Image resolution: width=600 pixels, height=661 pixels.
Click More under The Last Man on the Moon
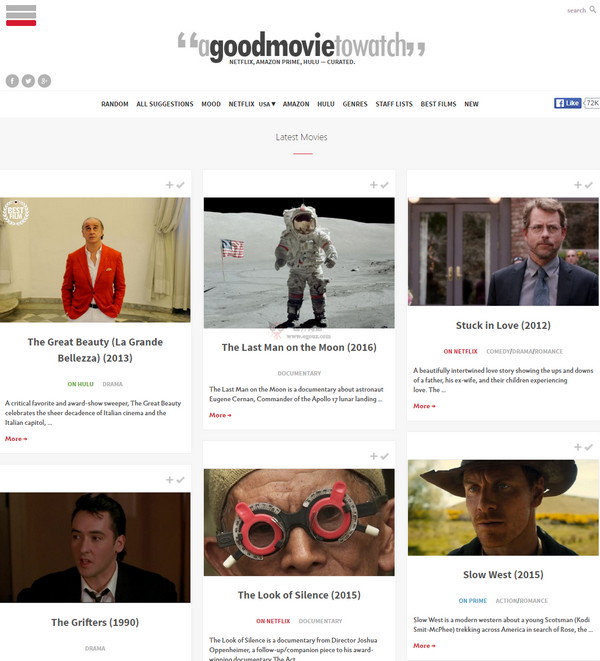tap(220, 415)
